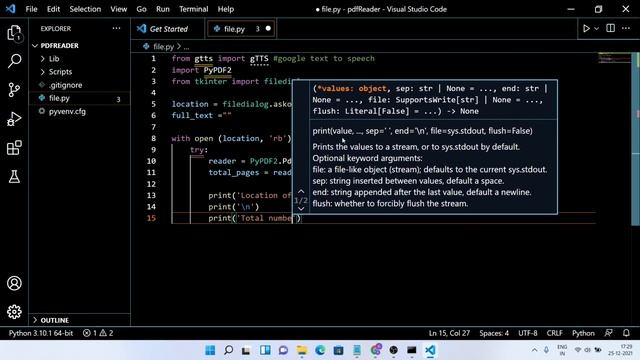Open File Explorer from the taskbar
This screenshot has width=640, height=360.
(x=302, y=350)
